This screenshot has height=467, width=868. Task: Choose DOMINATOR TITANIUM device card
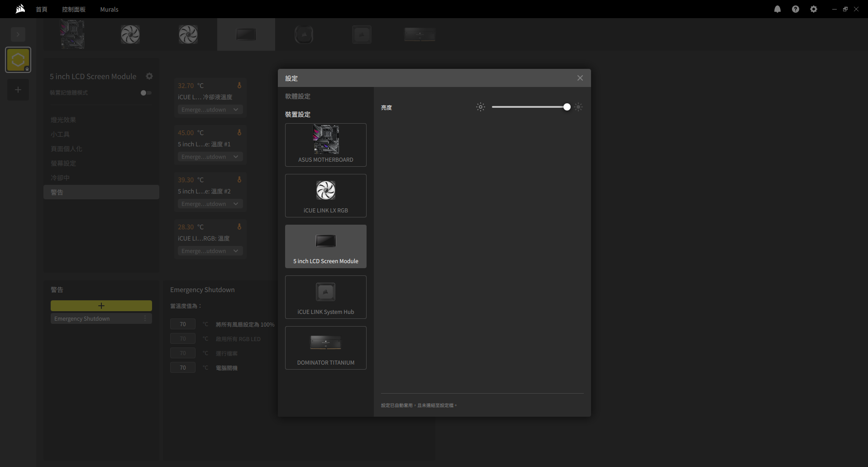326,348
